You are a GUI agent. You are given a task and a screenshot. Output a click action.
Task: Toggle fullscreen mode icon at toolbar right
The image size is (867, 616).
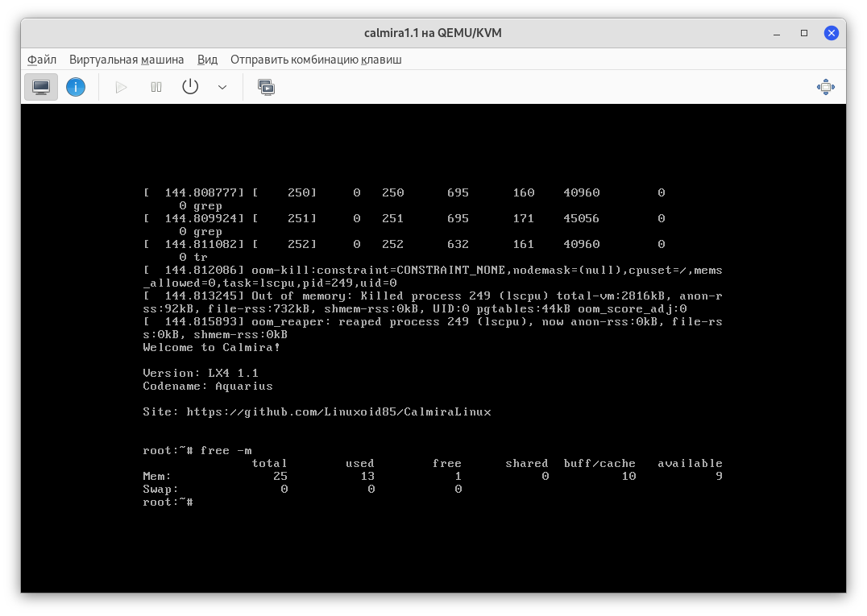tap(826, 87)
